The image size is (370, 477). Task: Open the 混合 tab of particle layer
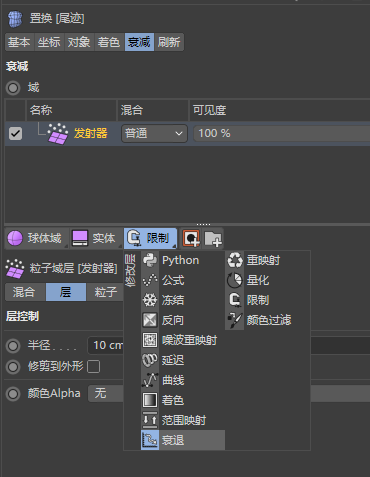25,292
